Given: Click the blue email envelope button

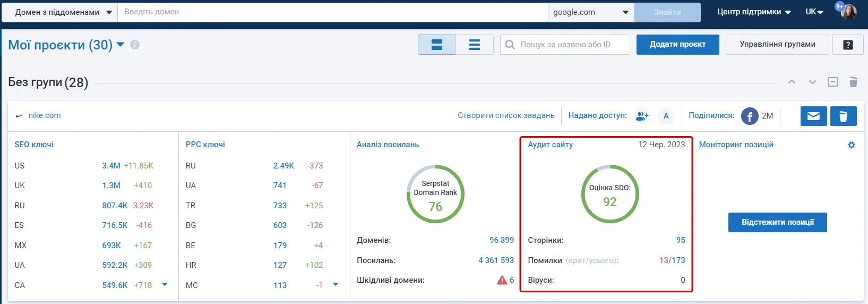Looking at the screenshot, I should [813, 116].
